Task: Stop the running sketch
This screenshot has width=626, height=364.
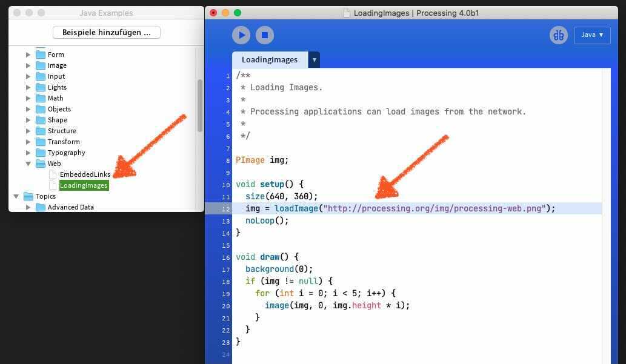Action: pos(265,35)
